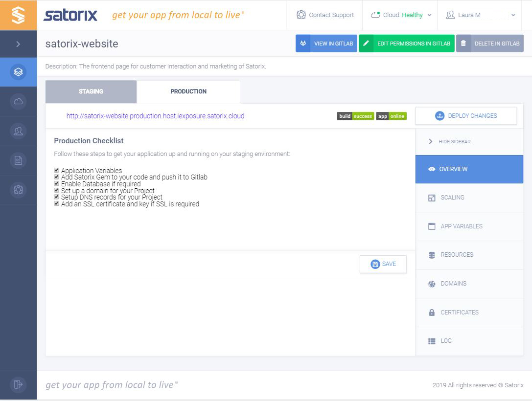Uncheck Set up a domain checkbox
Viewport: 532px width, 401px height.
[x=57, y=190]
